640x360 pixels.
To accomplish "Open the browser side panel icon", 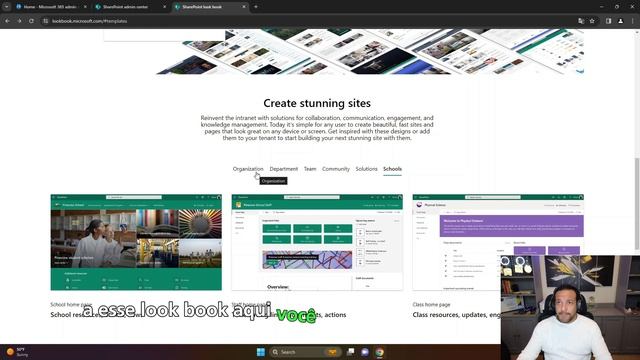I will pos(608,21).
